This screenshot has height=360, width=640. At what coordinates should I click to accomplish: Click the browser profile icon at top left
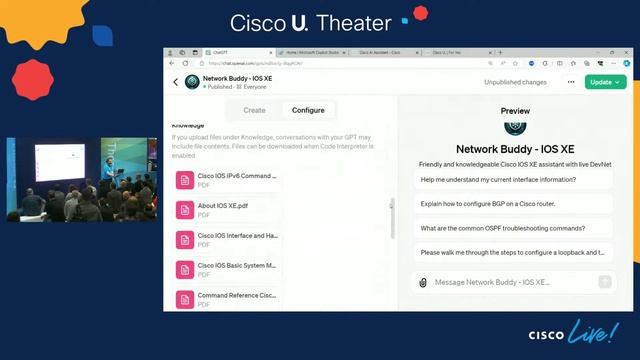pyautogui.click(x=170, y=53)
